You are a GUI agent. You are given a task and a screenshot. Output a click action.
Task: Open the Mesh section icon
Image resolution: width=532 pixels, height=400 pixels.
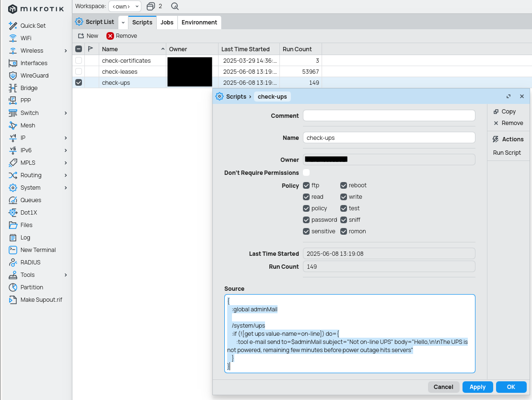(x=13, y=126)
